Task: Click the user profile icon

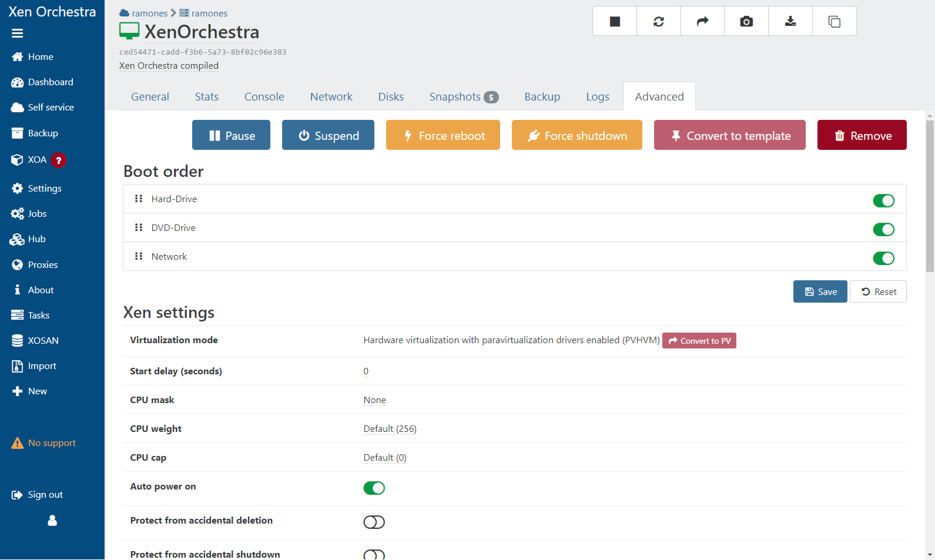Action: [52, 521]
